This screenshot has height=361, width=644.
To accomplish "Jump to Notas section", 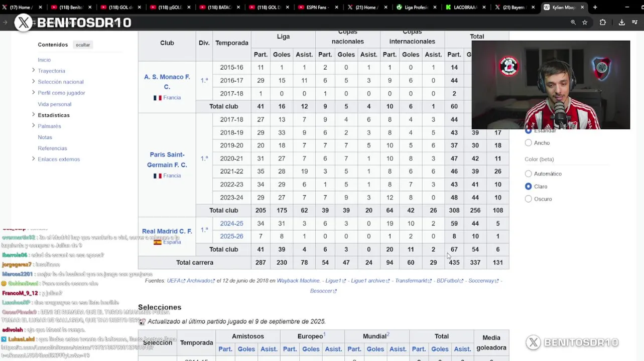I will click(45, 137).
